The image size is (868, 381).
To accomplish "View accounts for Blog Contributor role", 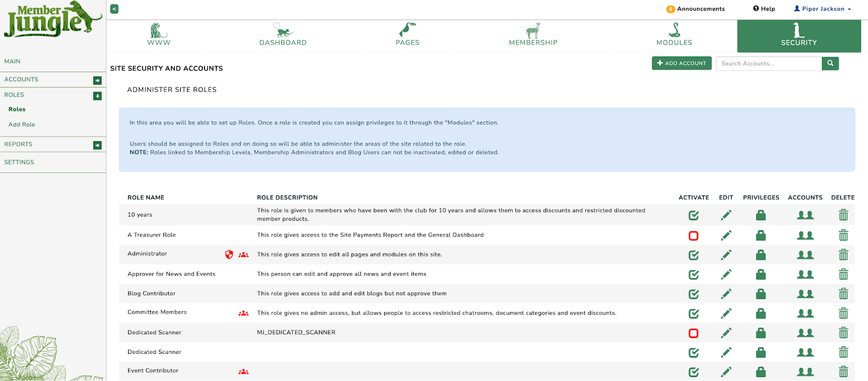I will [x=805, y=294].
